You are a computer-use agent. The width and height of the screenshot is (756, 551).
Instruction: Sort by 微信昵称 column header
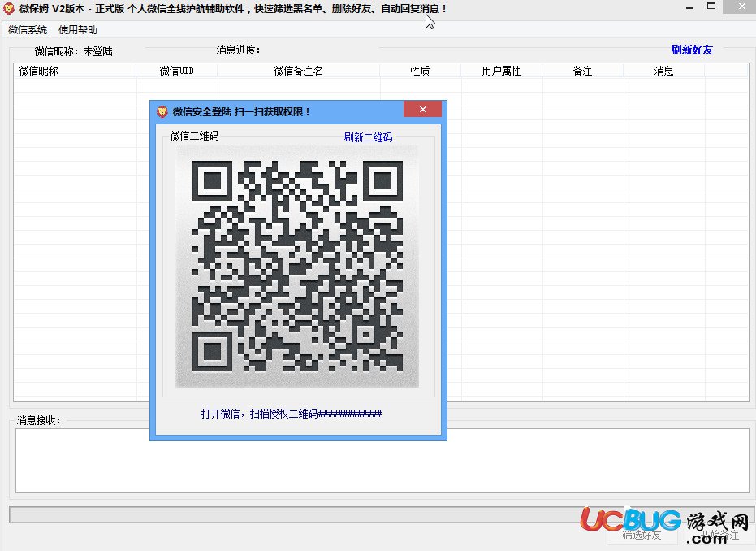click(x=75, y=71)
